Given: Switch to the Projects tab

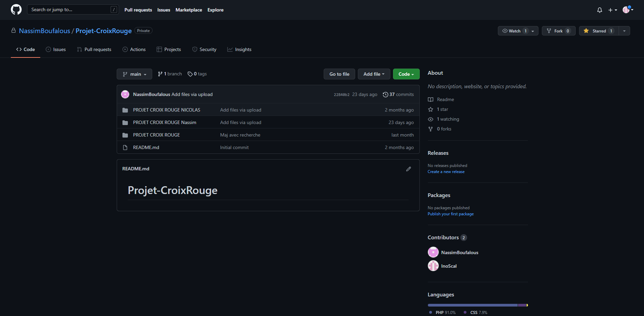Looking at the screenshot, I should pyautogui.click(x=169, y=49).
